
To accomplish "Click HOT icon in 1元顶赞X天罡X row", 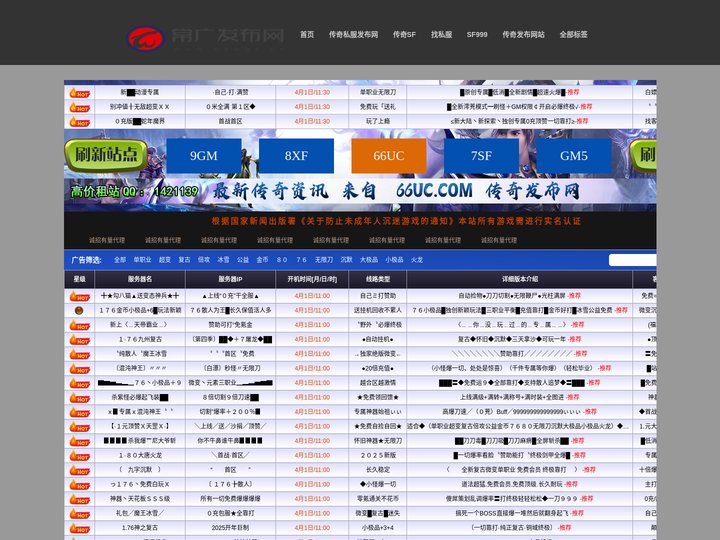I will (79, 427).
